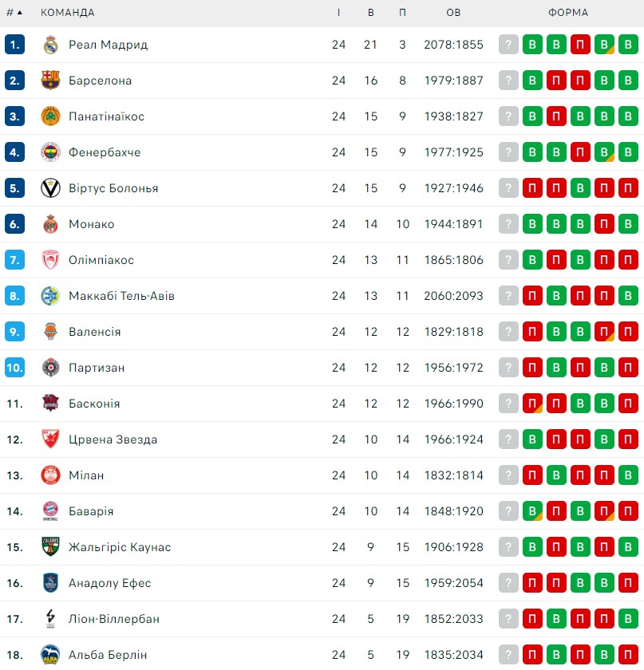
Task: Click the Panathinaikos green clover logo
Action: pyautogui.click(x=50, y=116)
